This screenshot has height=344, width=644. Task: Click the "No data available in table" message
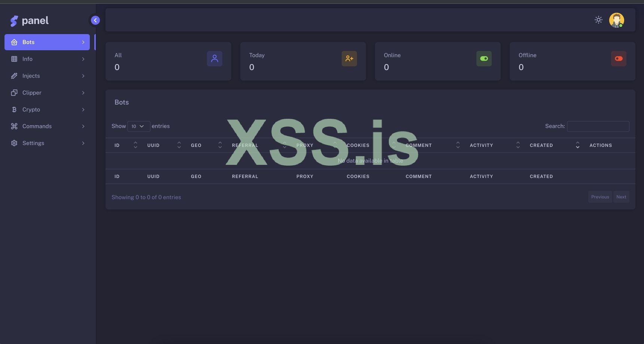coord(370,161)
